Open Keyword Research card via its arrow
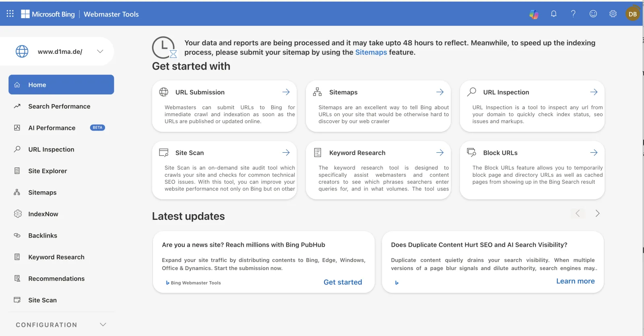The image size is (644, 336). pyautogui.click(x=440, y=153)
